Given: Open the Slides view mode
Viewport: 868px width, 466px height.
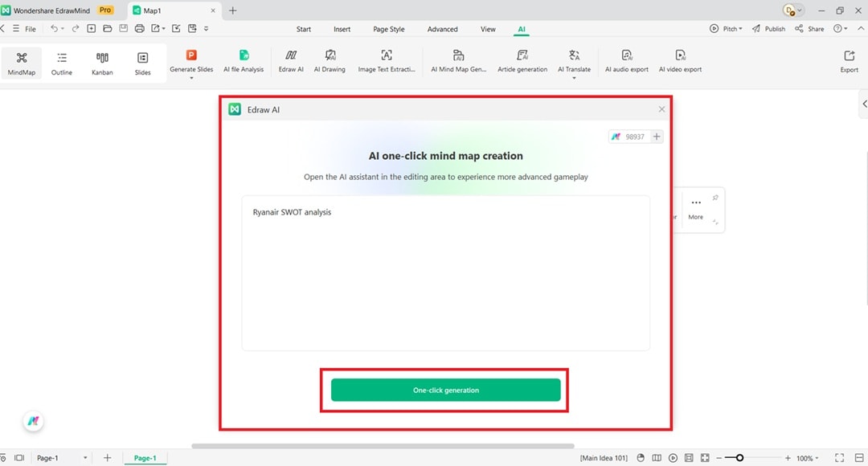Looking at the screenshot, I should (142, 63).
